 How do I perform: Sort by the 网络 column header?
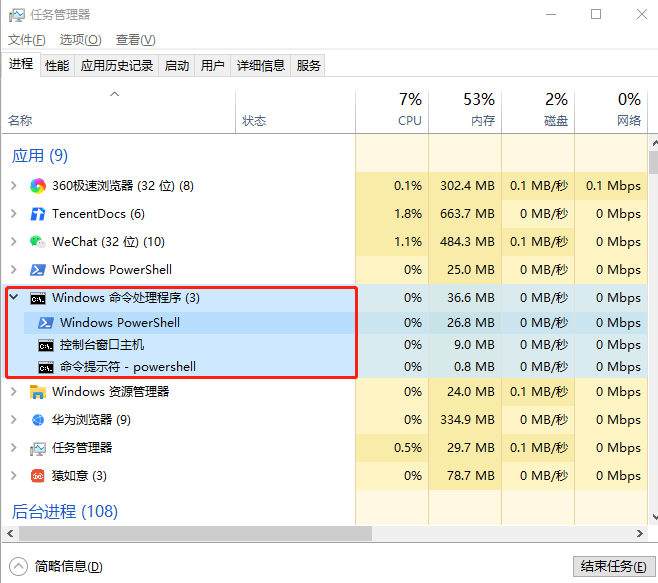pyautogui.click(x=611, y=112)
